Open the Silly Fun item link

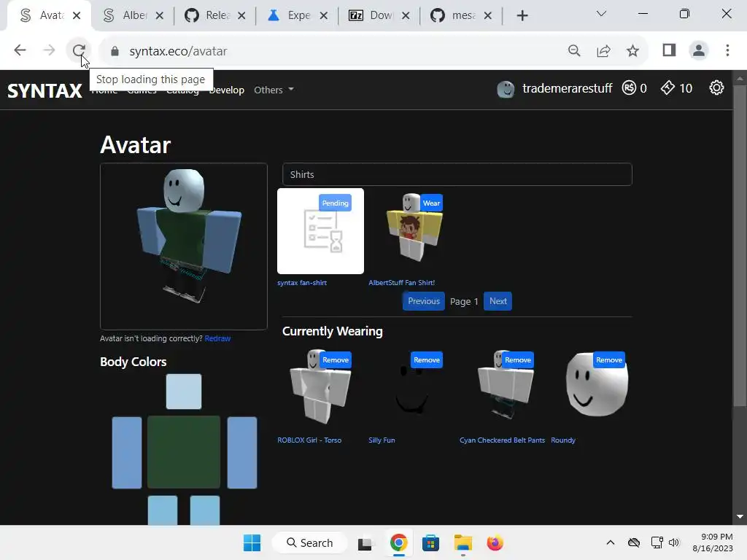382,440
